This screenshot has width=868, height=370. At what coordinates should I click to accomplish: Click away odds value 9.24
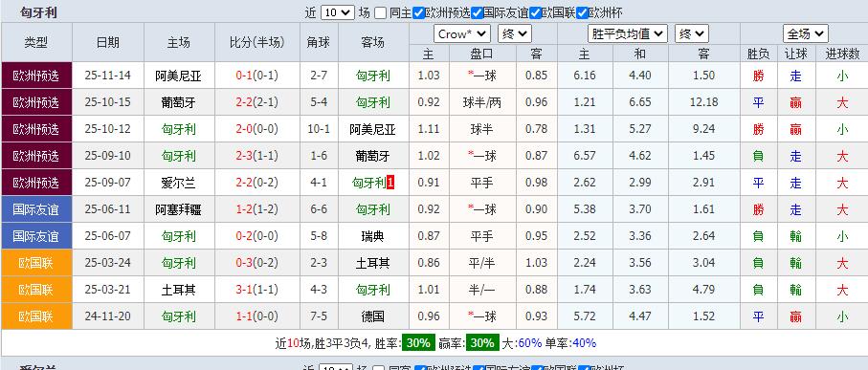(x=704, y=129)
